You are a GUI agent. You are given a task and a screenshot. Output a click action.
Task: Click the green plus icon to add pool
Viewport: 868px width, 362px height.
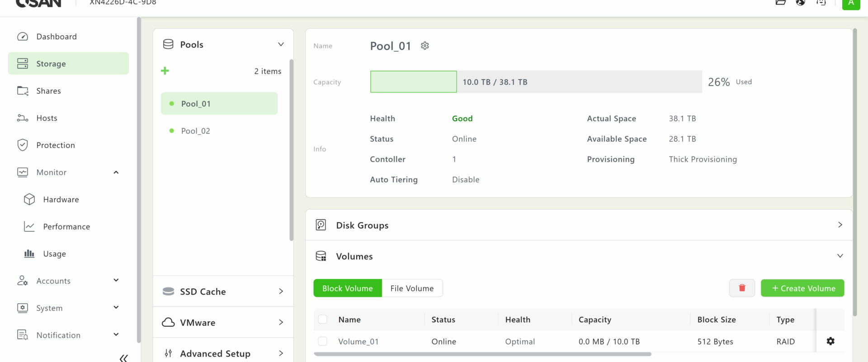tap(165, 71)
